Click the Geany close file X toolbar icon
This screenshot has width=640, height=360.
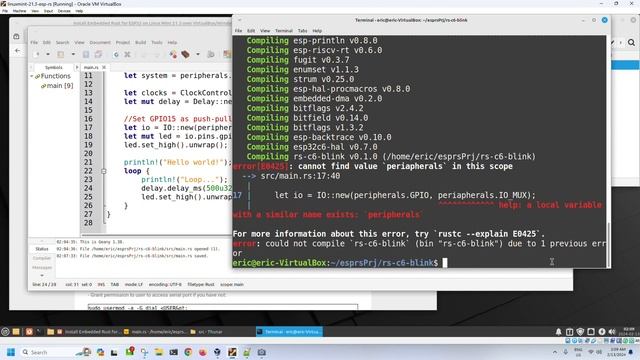[x=127, y=54]
